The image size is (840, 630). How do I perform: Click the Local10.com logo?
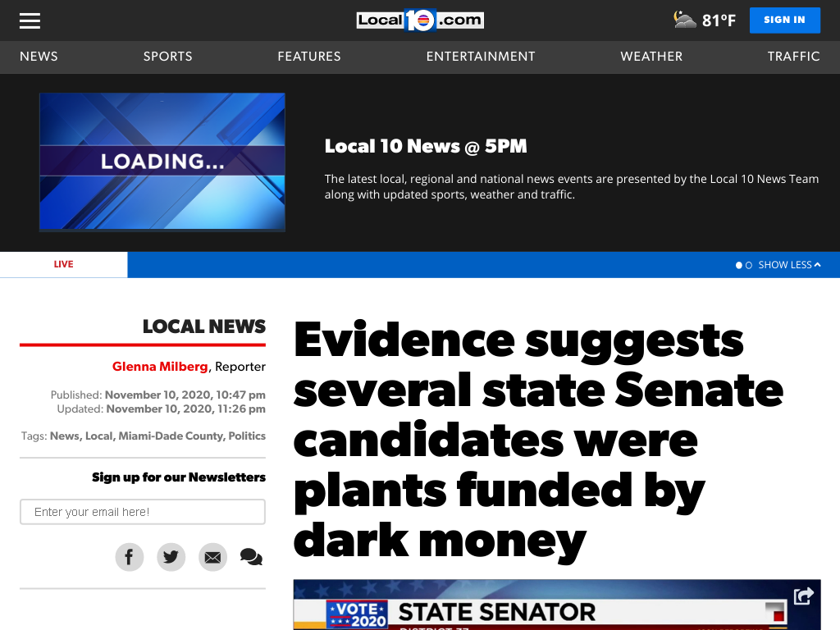click(420, 21)
